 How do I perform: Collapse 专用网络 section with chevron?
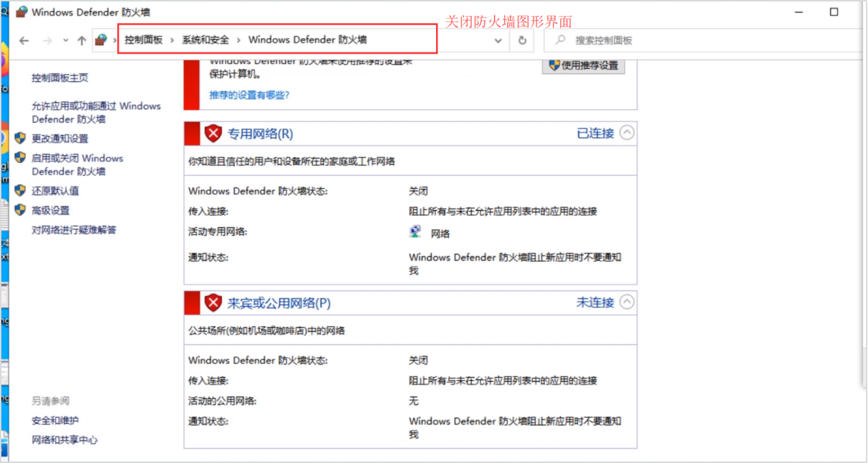point(627,133)
